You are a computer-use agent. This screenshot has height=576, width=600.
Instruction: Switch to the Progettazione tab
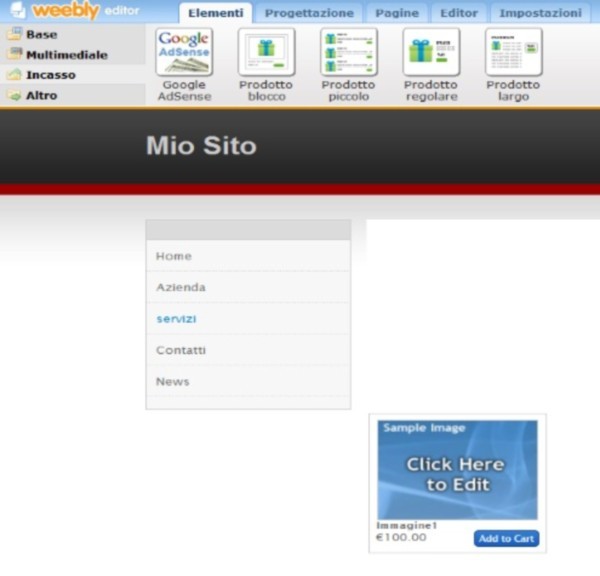[309, 13]
